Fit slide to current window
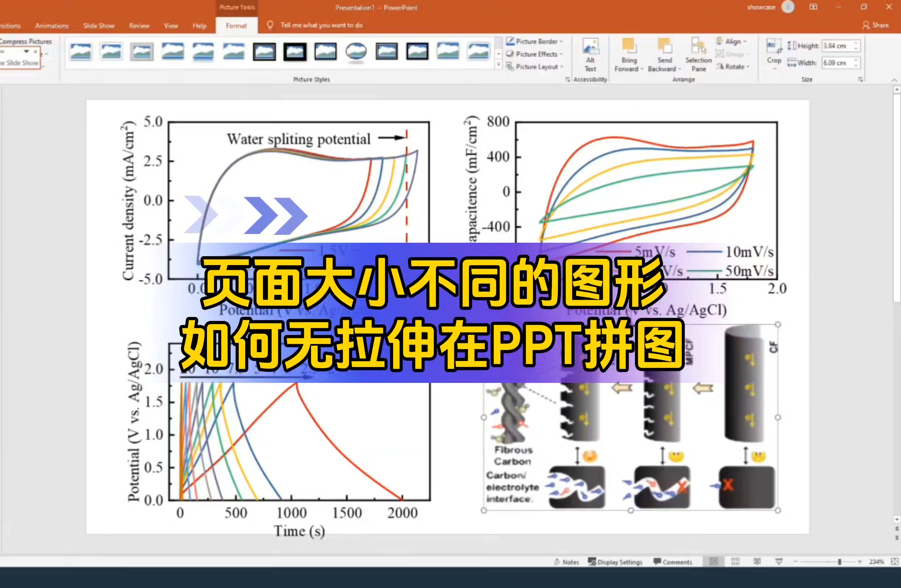 pyautogui.click(x=895, y=562)
